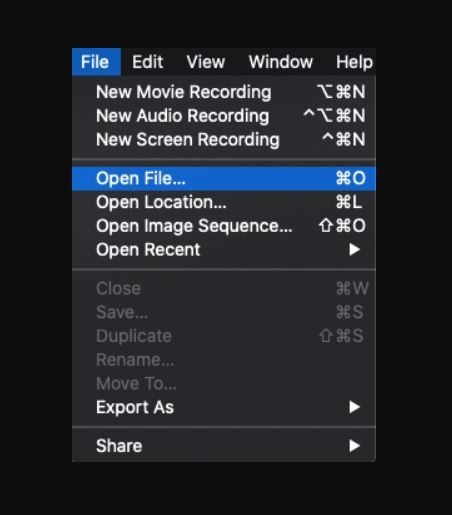Select Open Image Sequence...
Viewport: 452px width, 515px height.
(x=224, y=226)
